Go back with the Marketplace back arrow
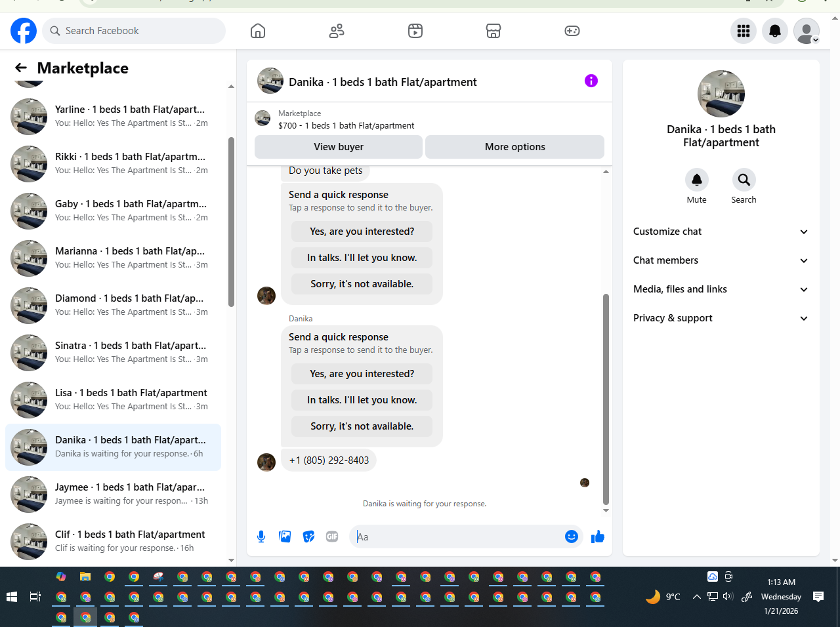 (x=21, y=68)
